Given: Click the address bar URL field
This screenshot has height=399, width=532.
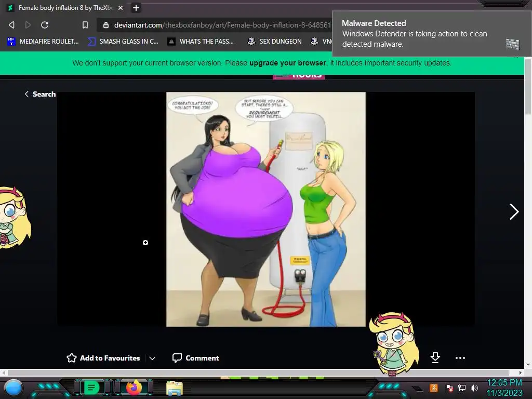Looking at the screenshot, I should pyautogui.click(x=217, y=25).
